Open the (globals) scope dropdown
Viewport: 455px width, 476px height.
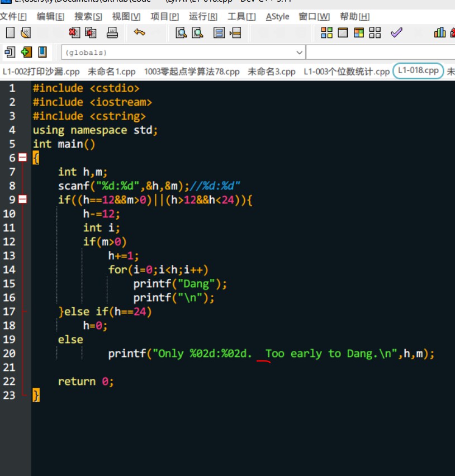click(183, 53)
